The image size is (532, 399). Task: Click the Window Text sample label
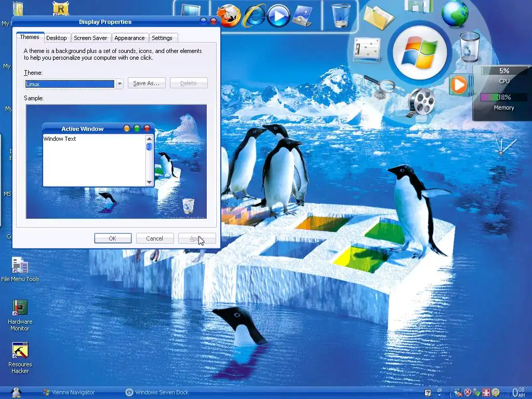(x=60, y=139)
